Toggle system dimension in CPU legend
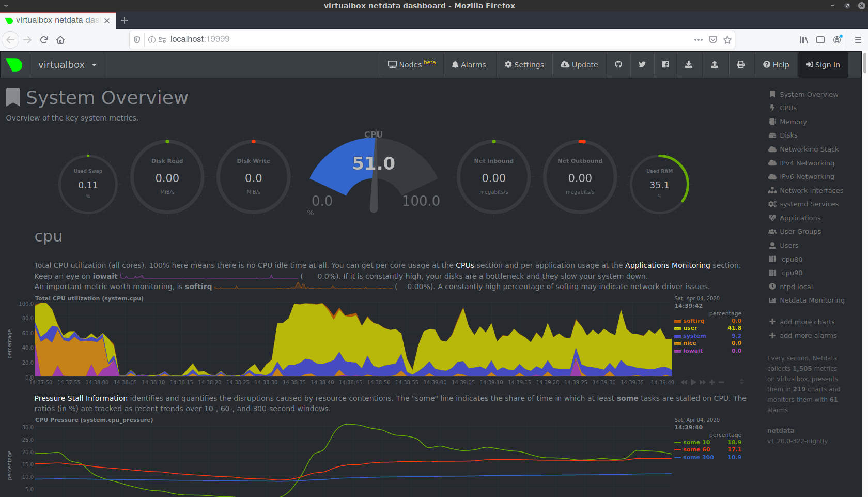Viewport: 868px width, 497px height. coord(694,336)
